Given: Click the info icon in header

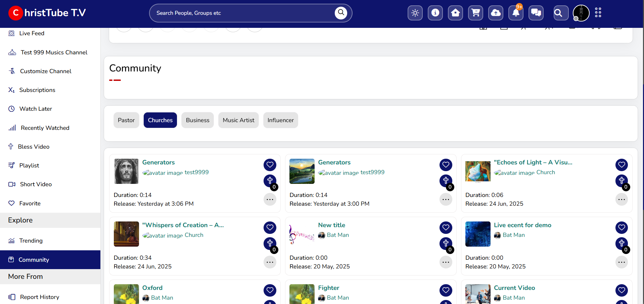Looking at the screenshot, I should coord(435,13).
